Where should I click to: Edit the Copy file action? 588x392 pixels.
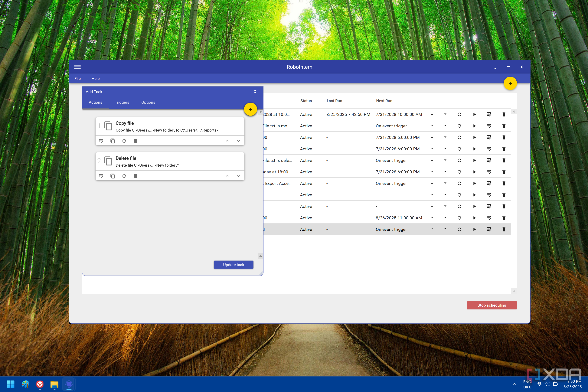click(101, 141)
